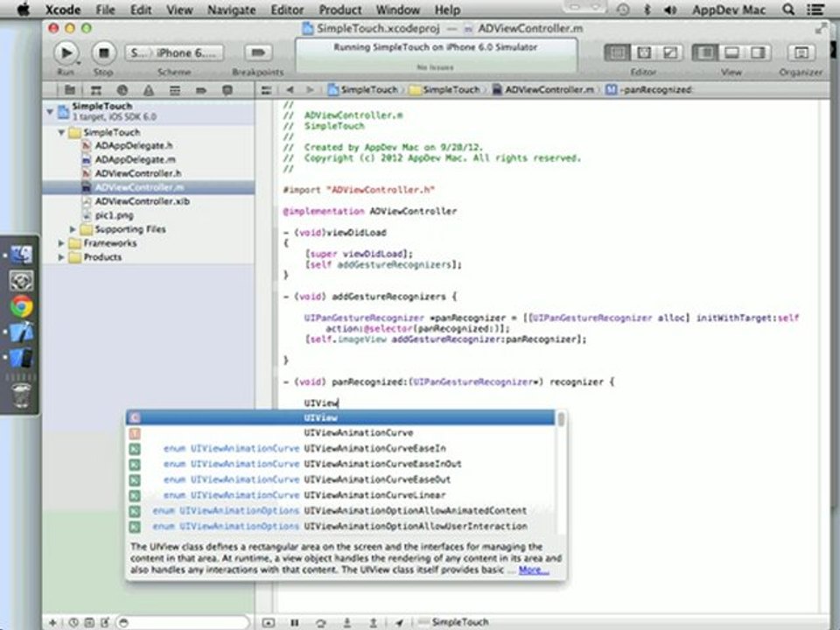The image size is (840, 630).
Task: Choose UIView class autocomplete suggestion
Action: tap(340, 418)
